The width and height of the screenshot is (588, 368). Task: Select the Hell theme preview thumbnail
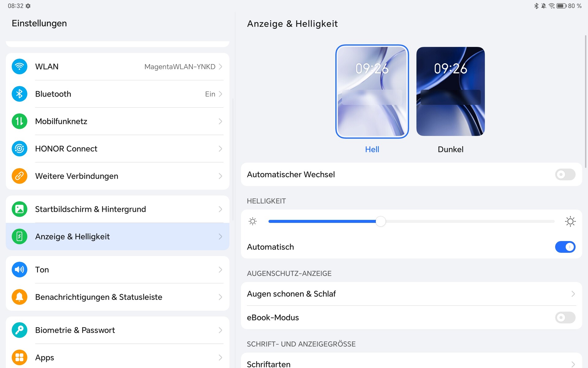point(372,91)
